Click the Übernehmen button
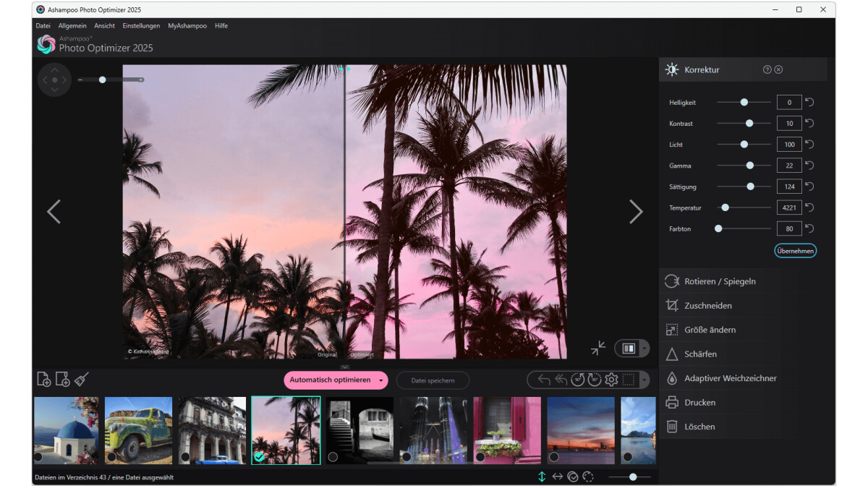Viewport: 868px width, 488px height. 796,251
